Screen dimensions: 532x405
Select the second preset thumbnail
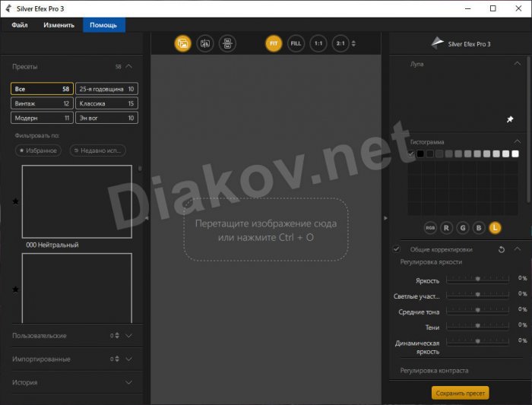[77, 288]
